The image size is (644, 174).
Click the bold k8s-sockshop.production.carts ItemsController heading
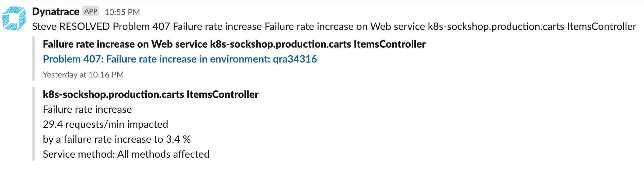[x=150, y=94]
